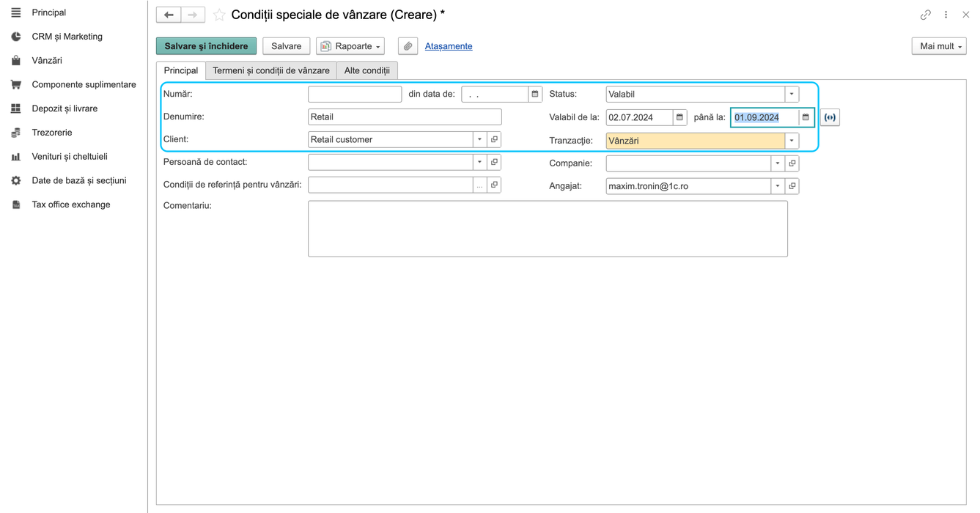The image size is (980, 513).
Task: Open 'Tax office exchange' section
Action: click(x=71, y=204)
